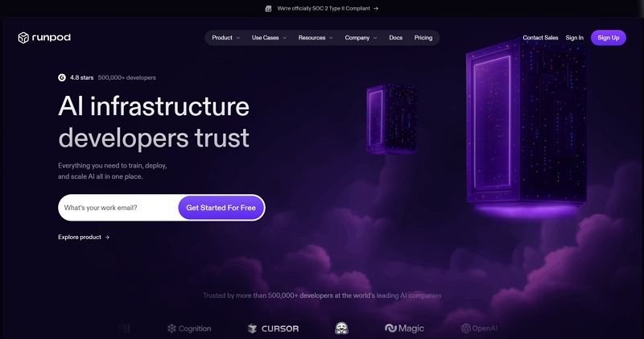Open the Company dropdown menu
The height and width of the screenshot is (339, 644).
[361, 38]
